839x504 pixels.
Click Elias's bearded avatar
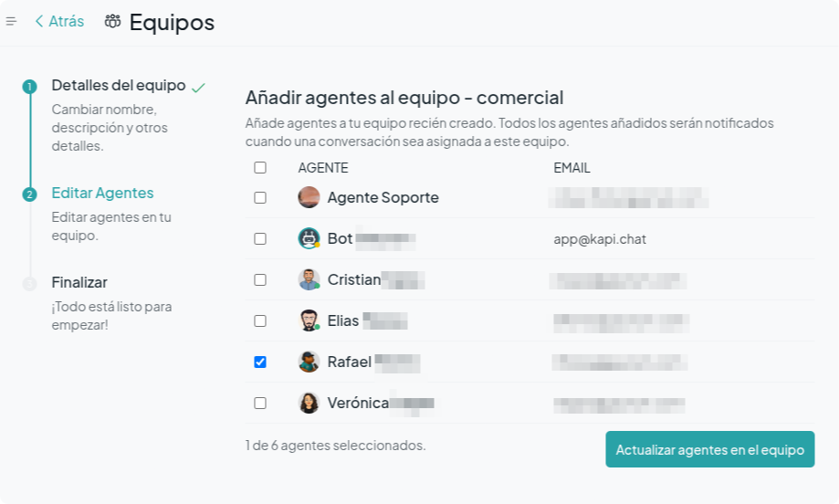click(309, 320)
